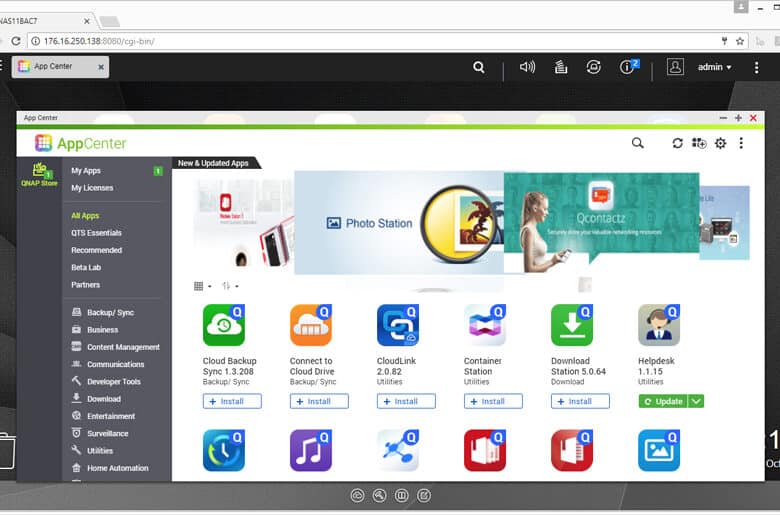The image size is (780, 515).
Task: Open background tasks stack icon
Action: coord(561,67)
